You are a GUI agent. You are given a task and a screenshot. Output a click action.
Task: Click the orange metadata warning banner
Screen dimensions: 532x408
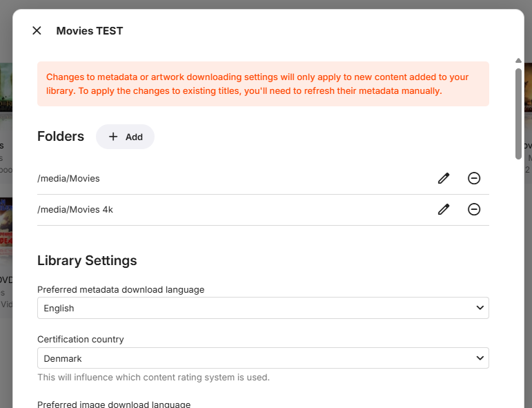coord(263,84)
